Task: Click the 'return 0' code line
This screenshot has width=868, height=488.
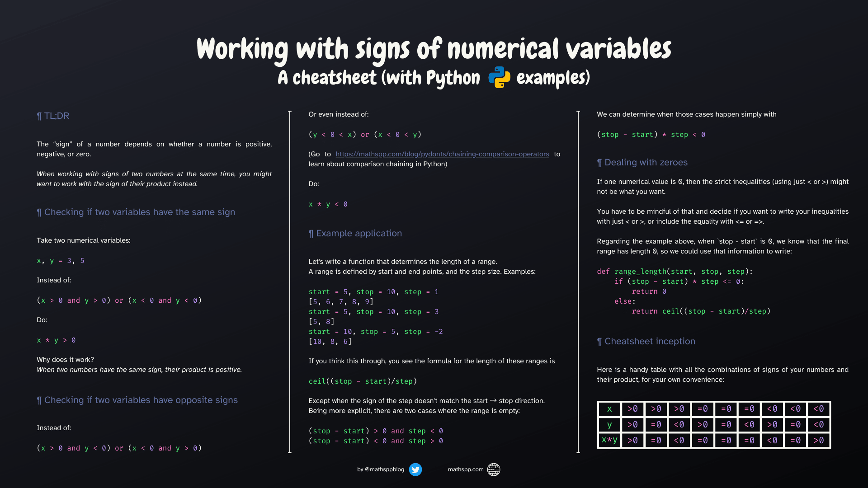Action: [649, 291]
